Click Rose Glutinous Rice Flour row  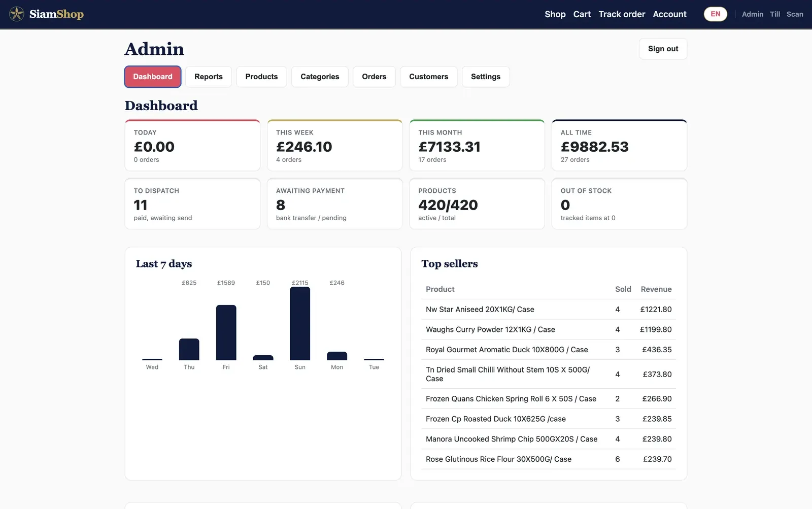point(549,459)
